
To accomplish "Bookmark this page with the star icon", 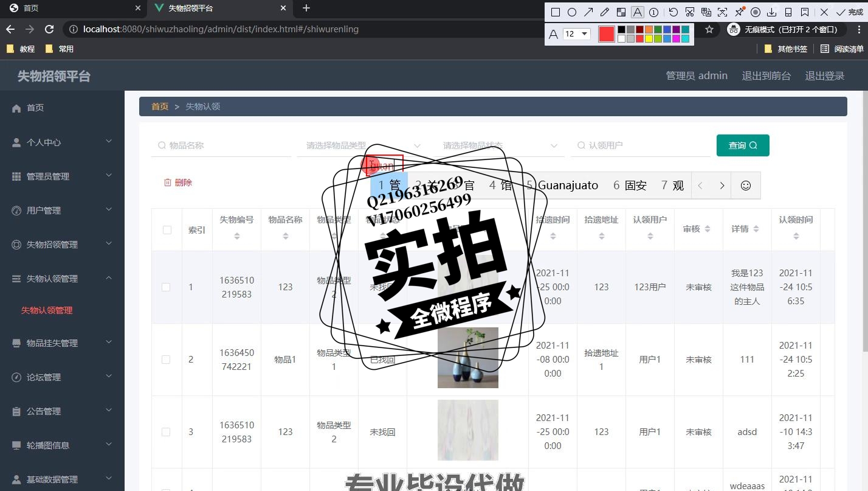I will coord(709,29).
